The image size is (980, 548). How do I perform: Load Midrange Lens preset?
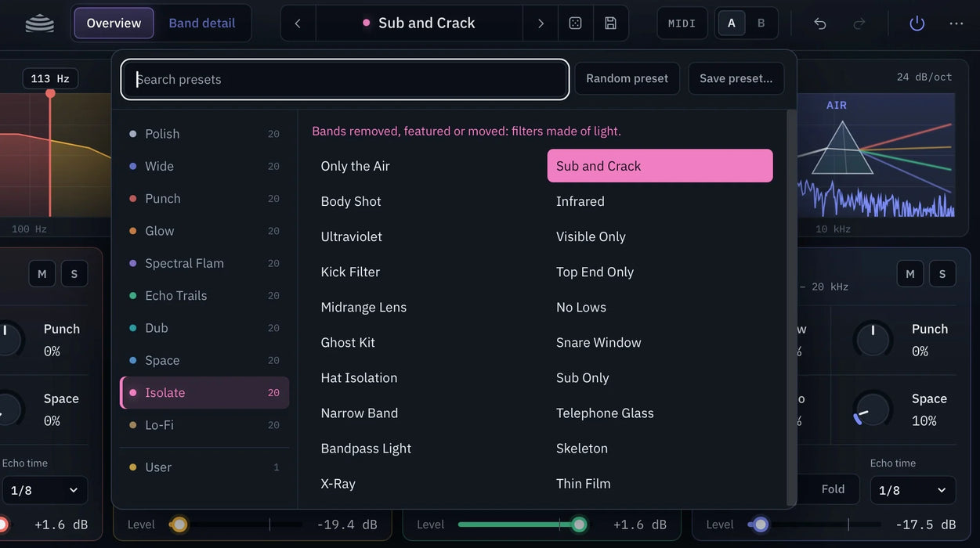coord(425,307)
